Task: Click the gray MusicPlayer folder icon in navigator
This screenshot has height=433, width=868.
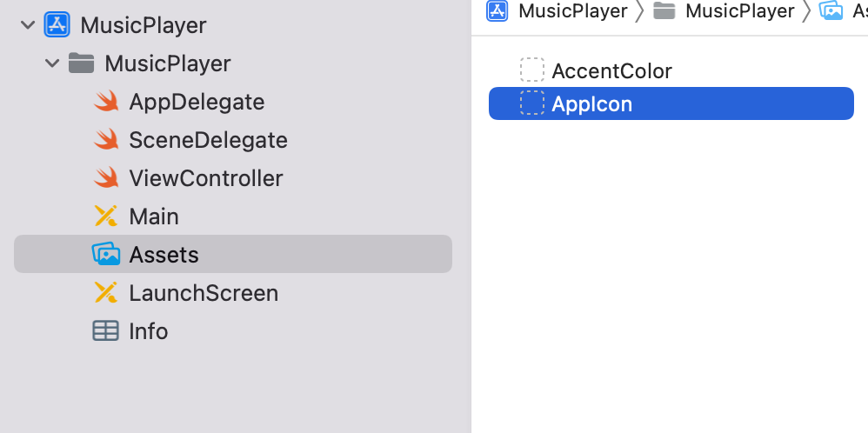Action: click(82, 63)
